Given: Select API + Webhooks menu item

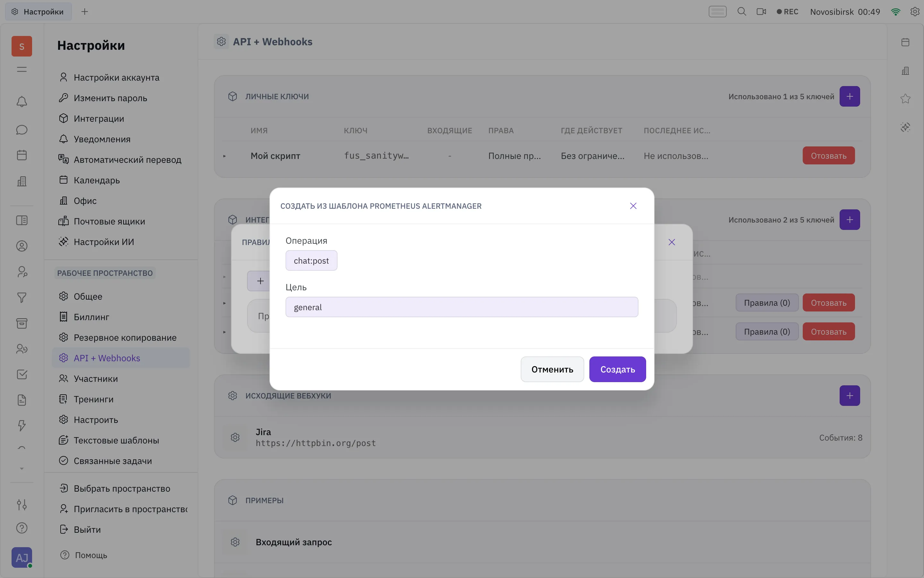Looking at the screenshot, I should (121, 358).
